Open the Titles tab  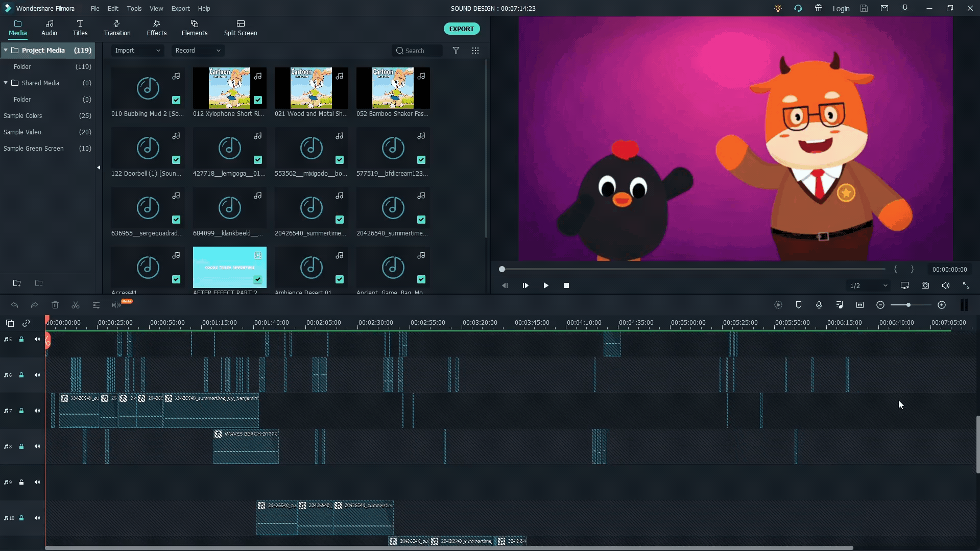(80, 28)
